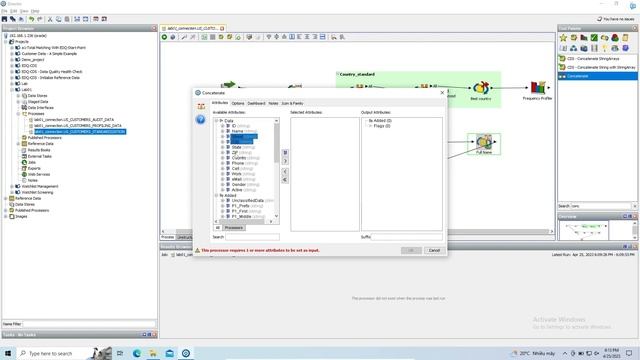Collapse the Lab01 project node
This screenshot has width=640, height=360.
(x=12, y=89)
